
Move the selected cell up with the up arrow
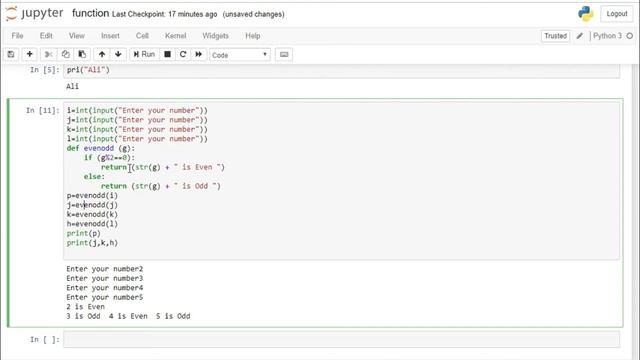pos(102,54)
